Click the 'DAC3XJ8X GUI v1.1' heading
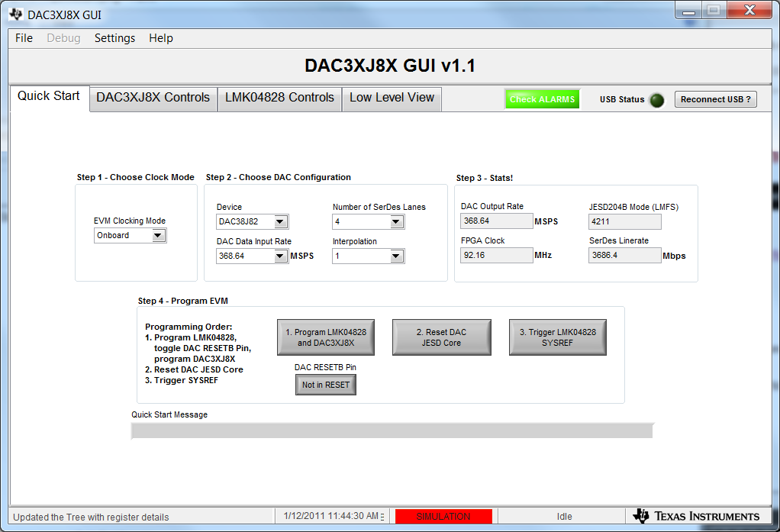 click(x=390, y=66)
